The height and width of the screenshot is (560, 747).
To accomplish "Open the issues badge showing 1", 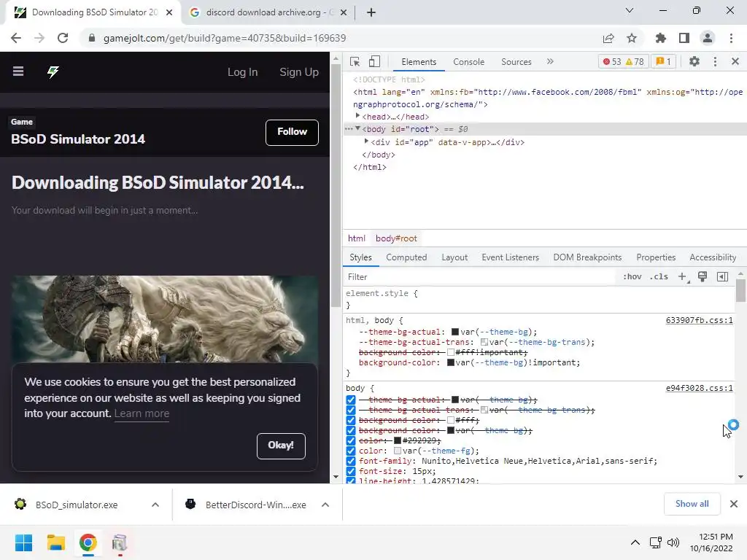I will [663, 61].
